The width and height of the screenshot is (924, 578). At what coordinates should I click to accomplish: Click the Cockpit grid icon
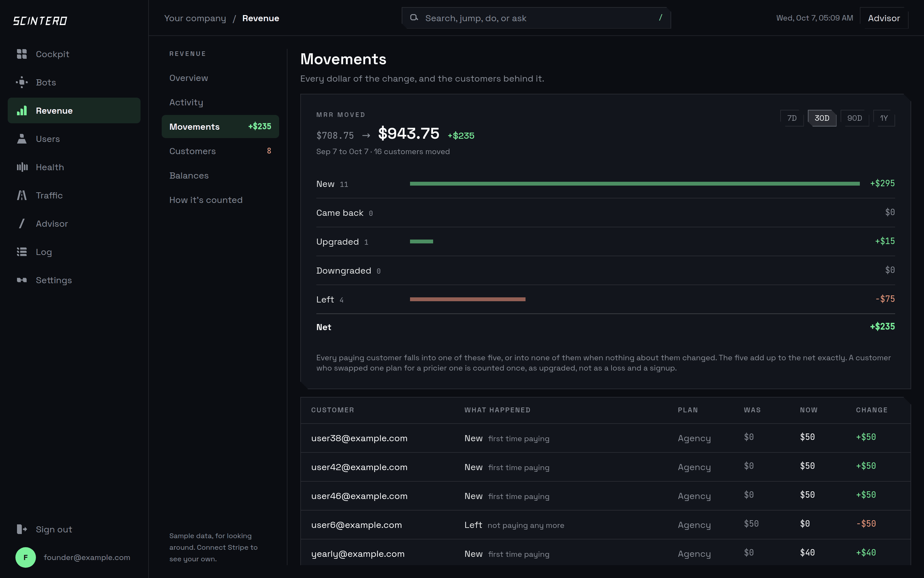[22, 54]
